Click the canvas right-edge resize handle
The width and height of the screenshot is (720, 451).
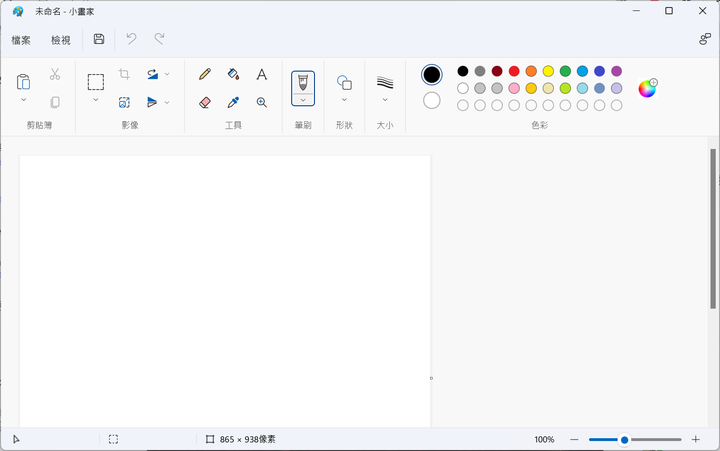pyautogui.click(x=431, y=378)
